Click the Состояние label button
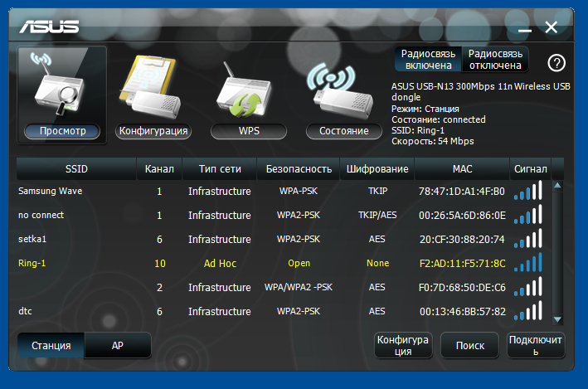 (344, 131)
